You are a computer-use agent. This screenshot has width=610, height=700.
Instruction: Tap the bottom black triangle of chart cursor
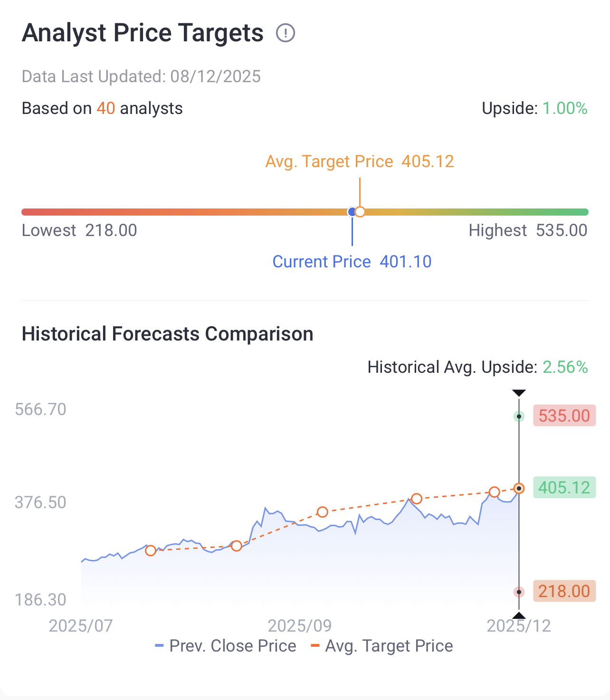[519, 615]
